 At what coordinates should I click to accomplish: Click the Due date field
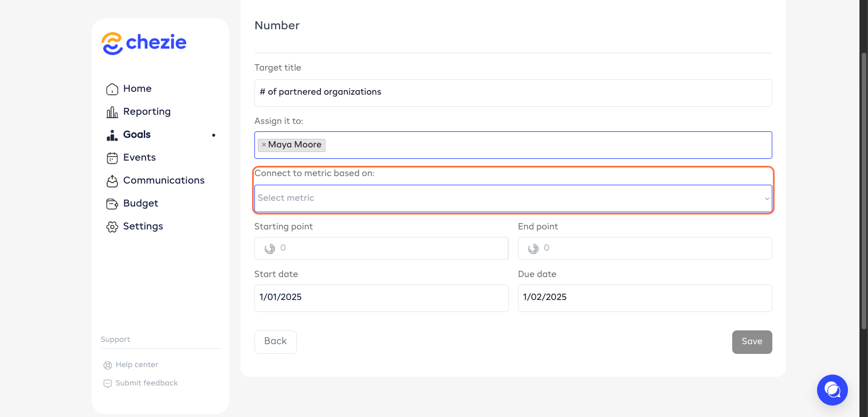(x=645, y=298)
